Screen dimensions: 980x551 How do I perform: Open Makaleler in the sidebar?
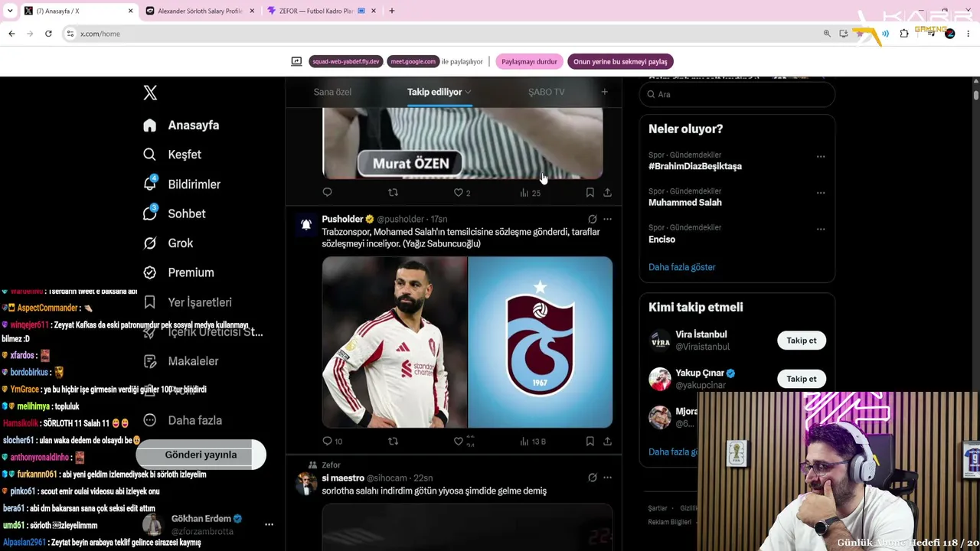(x=181, y=361)
